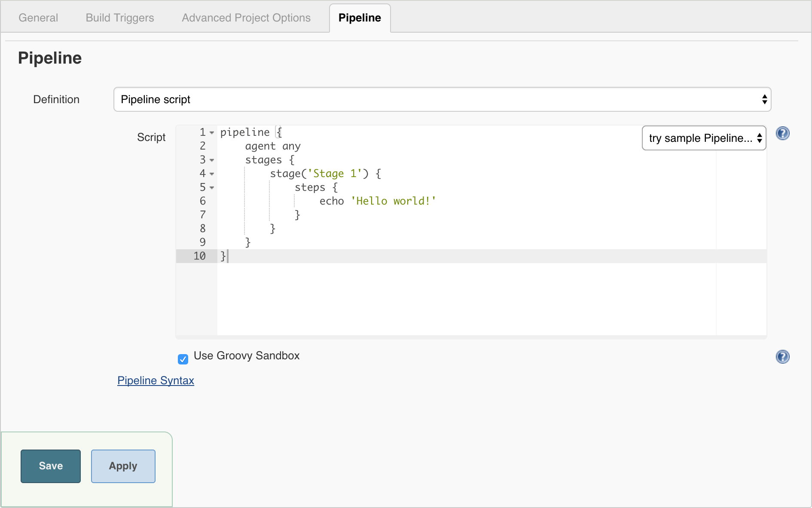Screen dimensions: 812x508
Task: Click line number 10 in the gutter
Action: (199, 256)
